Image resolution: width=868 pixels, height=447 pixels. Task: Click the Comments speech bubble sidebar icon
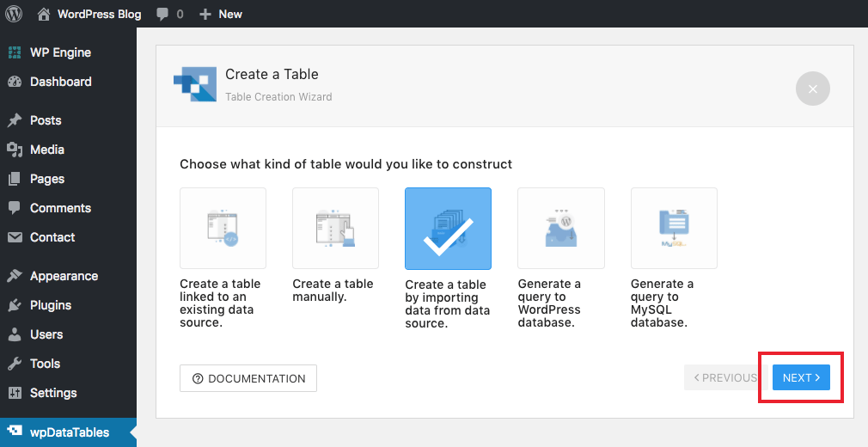15,208
